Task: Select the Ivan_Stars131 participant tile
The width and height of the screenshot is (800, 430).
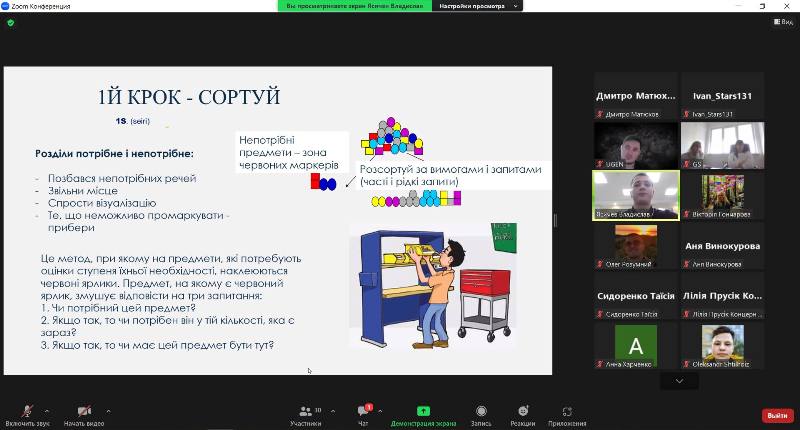Action: point(722,95)
